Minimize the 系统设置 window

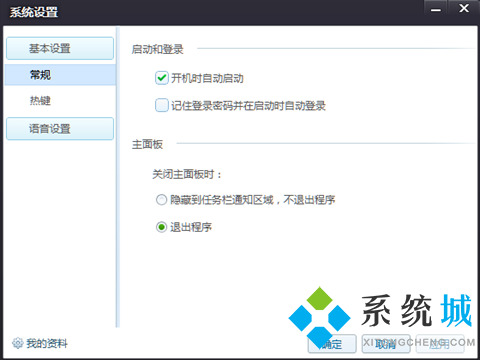(x=435, y=9)
